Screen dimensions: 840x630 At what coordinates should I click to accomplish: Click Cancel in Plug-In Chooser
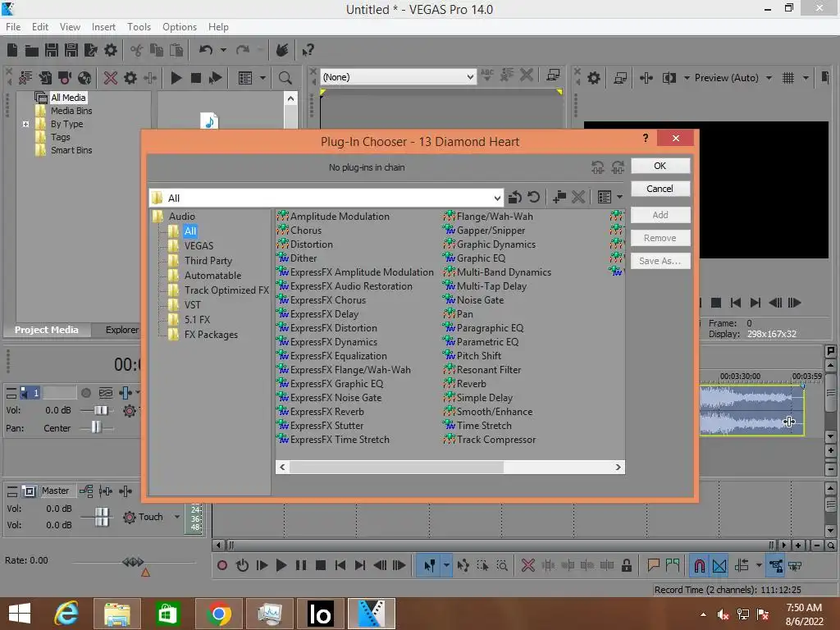click(660, 189)
